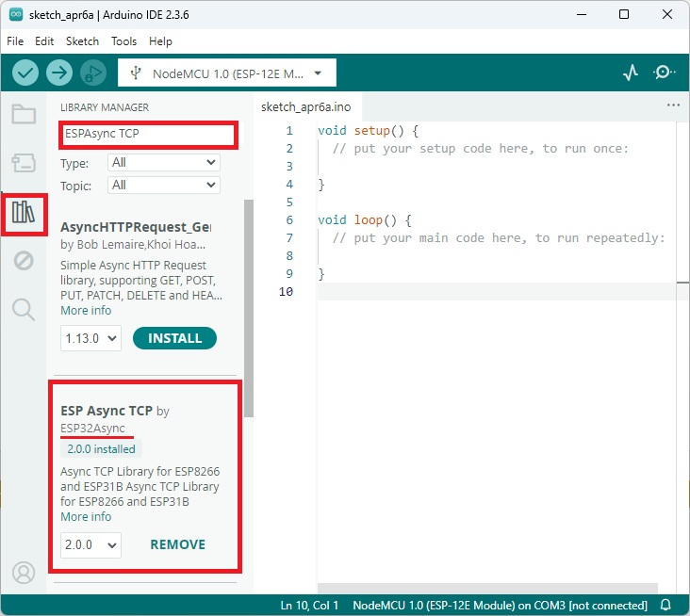Remove the ESP Async TCP library
This screenshot has height=616, width=690.
coord(178,544)
